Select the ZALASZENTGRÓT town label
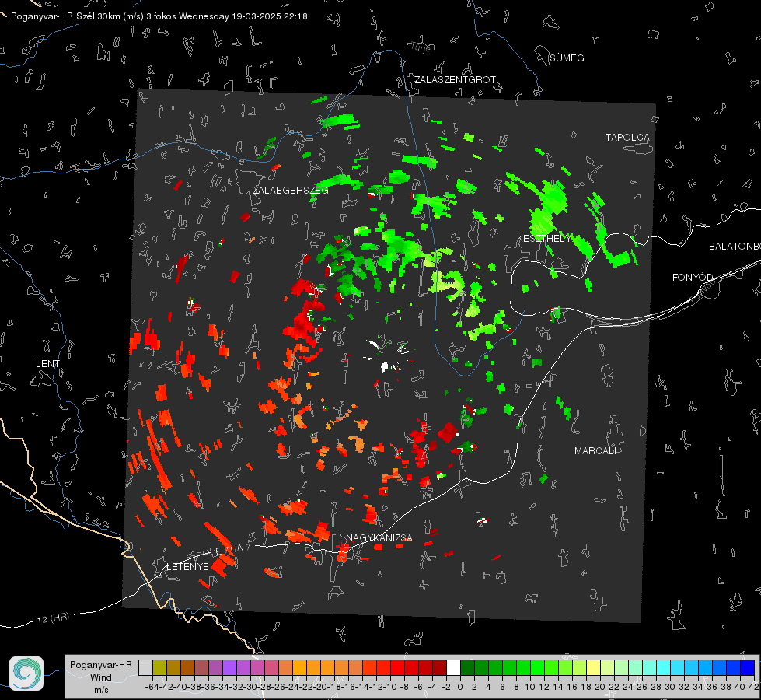This screenshot has height=700, width=761. [456, 79]
